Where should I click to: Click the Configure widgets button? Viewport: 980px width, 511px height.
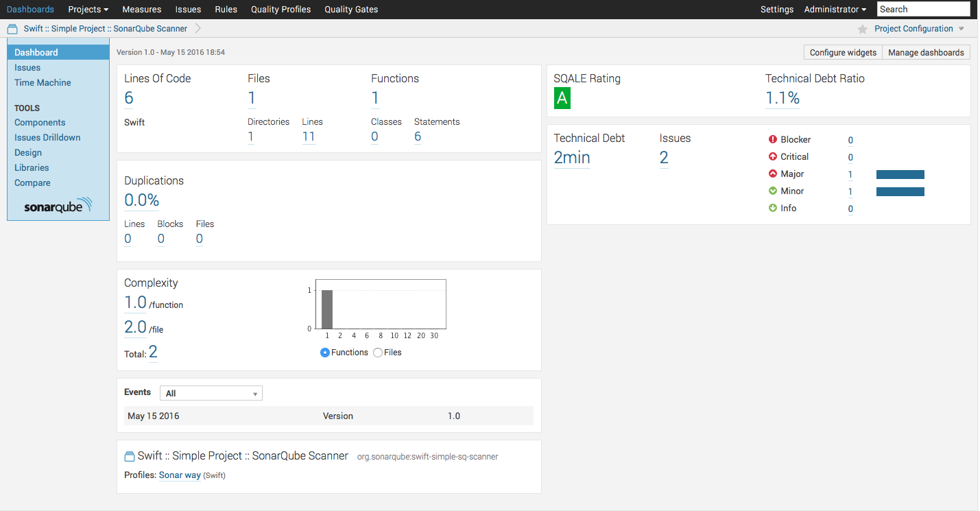[843, 52]
